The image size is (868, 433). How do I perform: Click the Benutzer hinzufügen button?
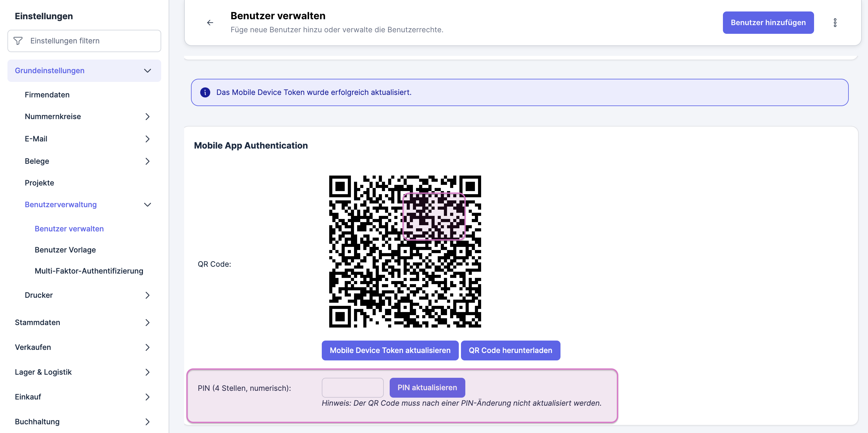click(x=768, y=23)
